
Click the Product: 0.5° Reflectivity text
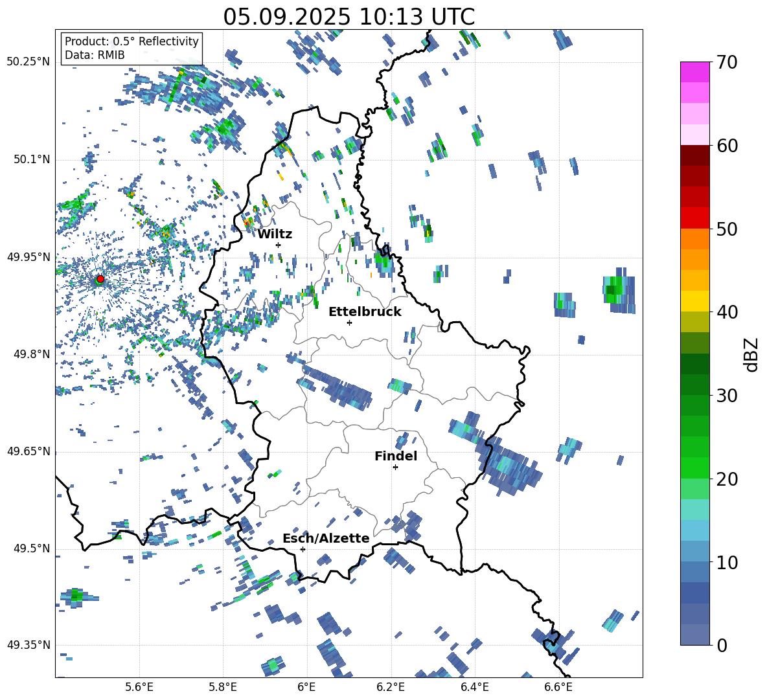(132, 41)
